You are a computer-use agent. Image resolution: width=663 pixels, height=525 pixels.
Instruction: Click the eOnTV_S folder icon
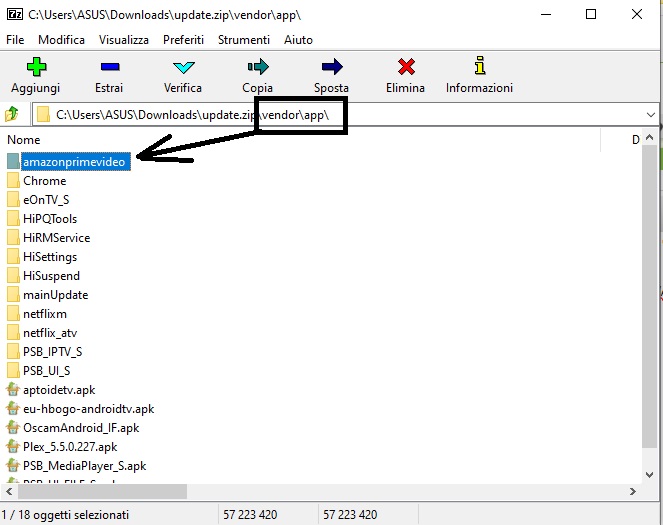pos(13,200)
